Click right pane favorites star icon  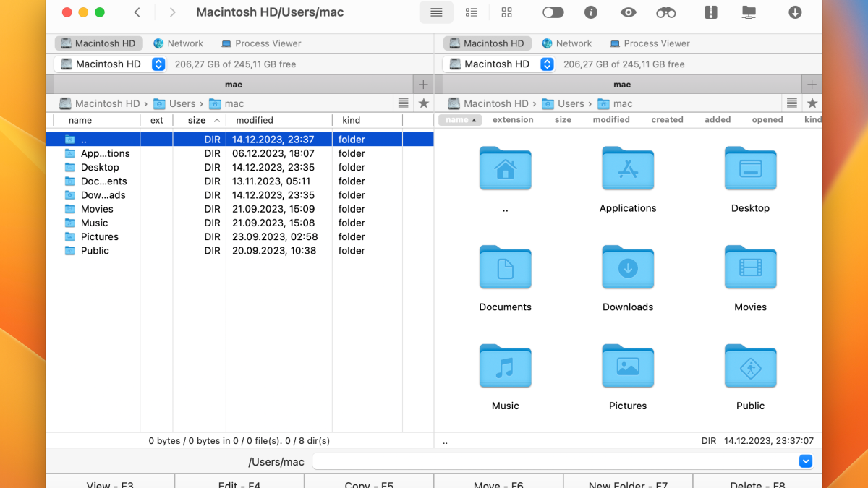pos(812,103)
